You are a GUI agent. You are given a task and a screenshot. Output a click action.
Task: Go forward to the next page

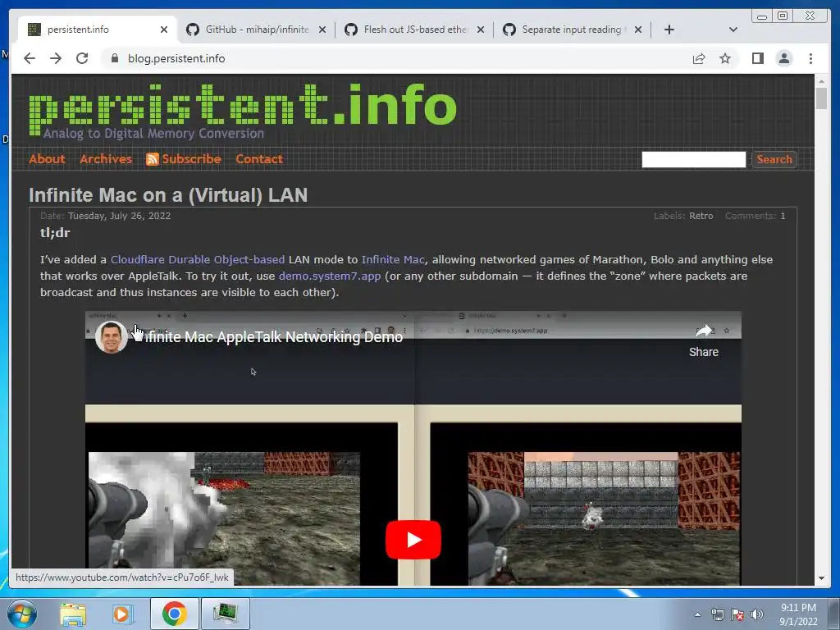[56, 58]
